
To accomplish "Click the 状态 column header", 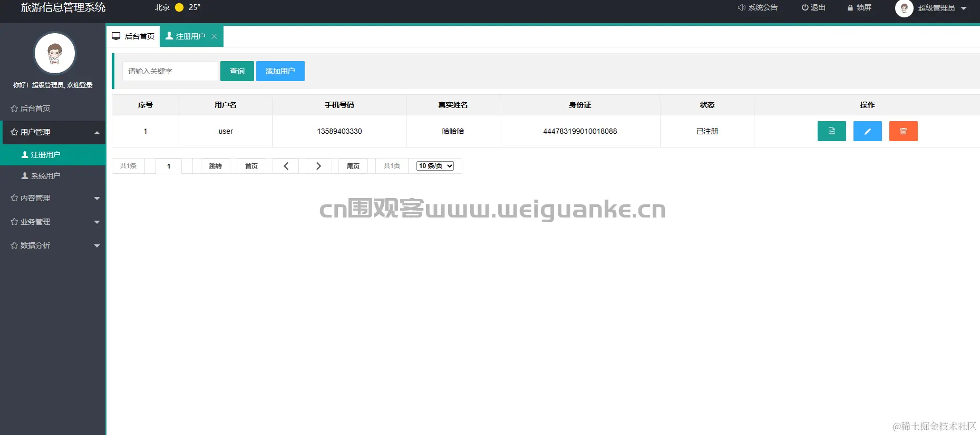I will (707, 105).
